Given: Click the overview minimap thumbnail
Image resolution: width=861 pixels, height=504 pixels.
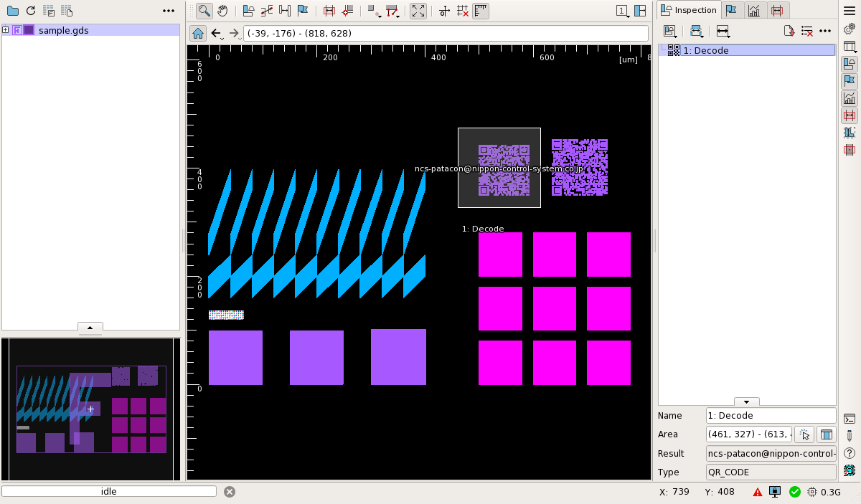Looking at the screenshot, I should [90, 409].
